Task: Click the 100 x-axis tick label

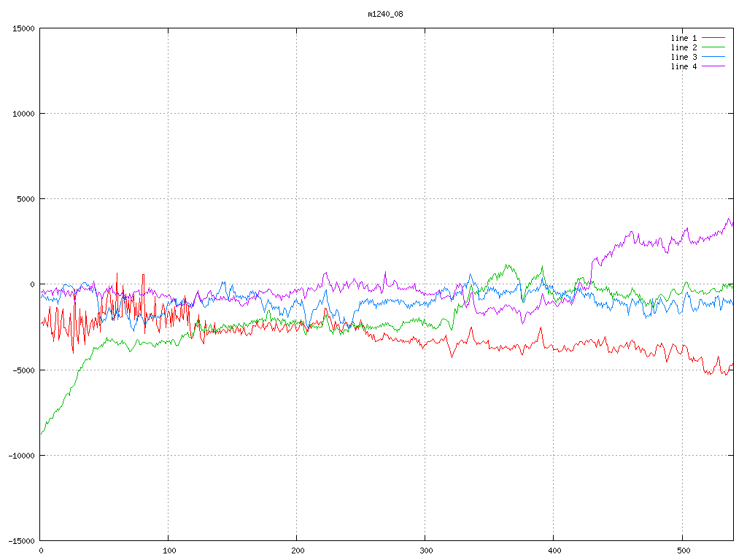Action: point(169,551)
